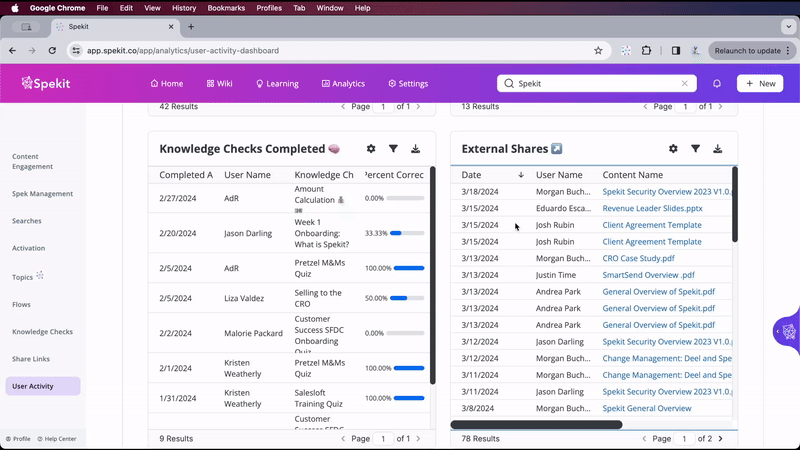
Task: Filter the External Shares table
Action: (x=695, y=148)
